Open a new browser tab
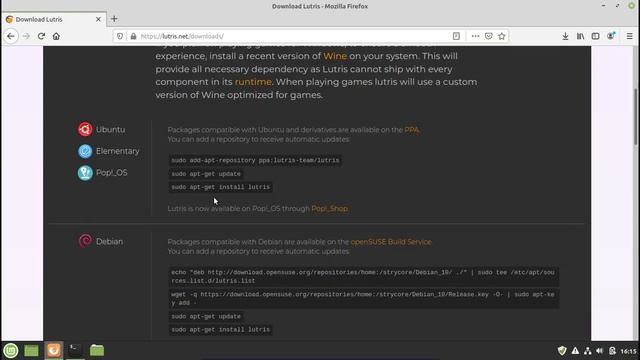This screenshot has height=360, width=640. coord(114,19)
